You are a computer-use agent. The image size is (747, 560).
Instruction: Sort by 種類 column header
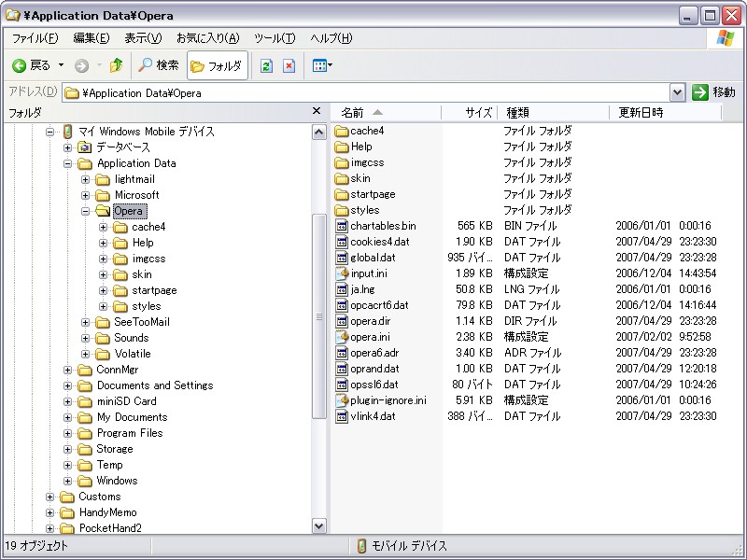554,113
